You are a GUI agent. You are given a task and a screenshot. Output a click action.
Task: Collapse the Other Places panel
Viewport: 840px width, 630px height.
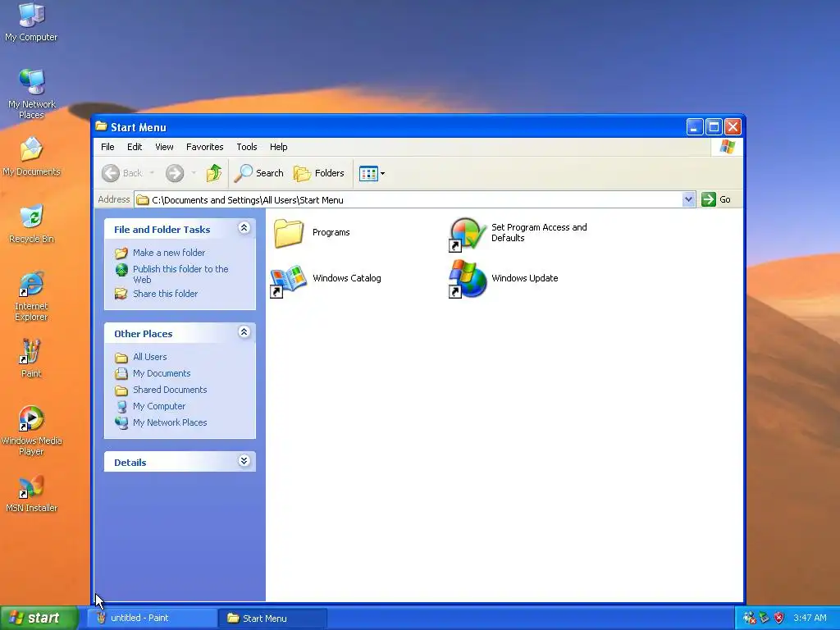(x=244, y=332)
